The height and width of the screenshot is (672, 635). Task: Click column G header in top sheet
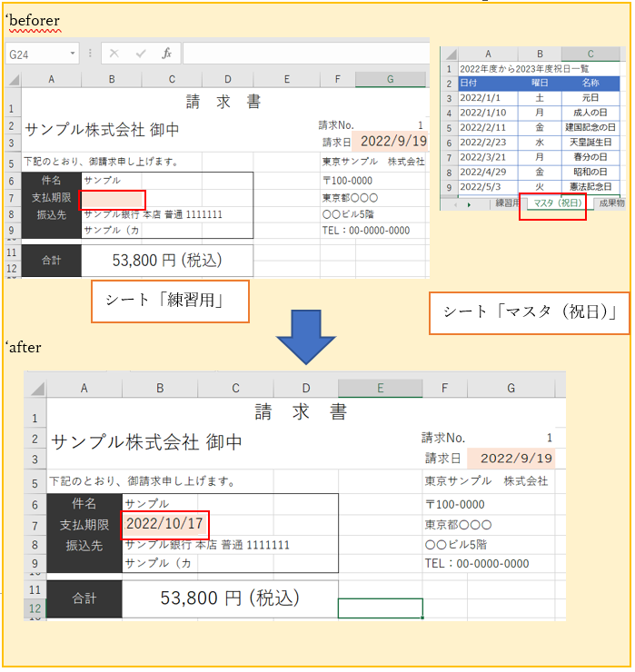click(x=390, y=80)
